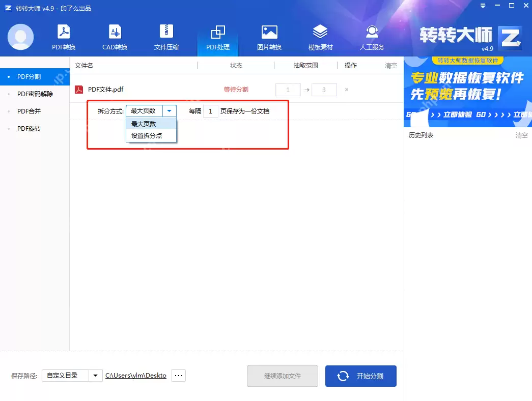Clear the history list with 清空
Screen dimensions: 532x401
click(521, 135)
